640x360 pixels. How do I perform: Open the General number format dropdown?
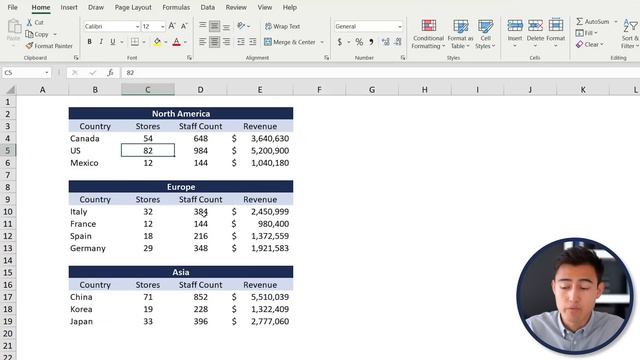[400, 27]
